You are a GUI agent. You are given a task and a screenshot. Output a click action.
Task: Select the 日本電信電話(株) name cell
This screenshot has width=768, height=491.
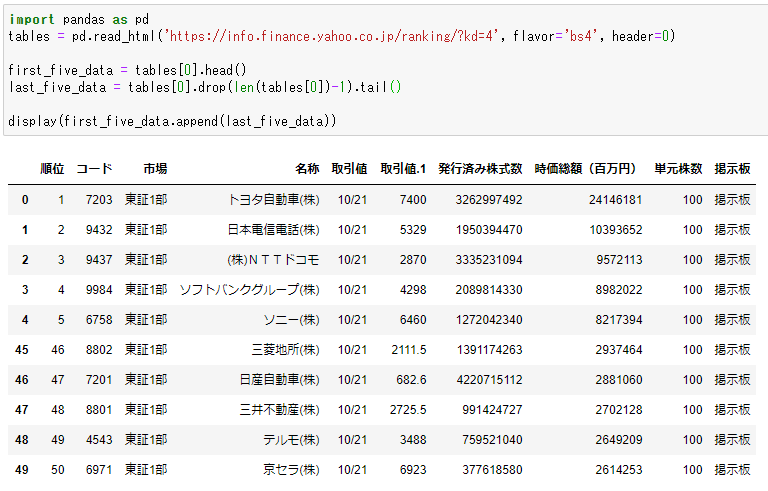click(x=274, y=230)
